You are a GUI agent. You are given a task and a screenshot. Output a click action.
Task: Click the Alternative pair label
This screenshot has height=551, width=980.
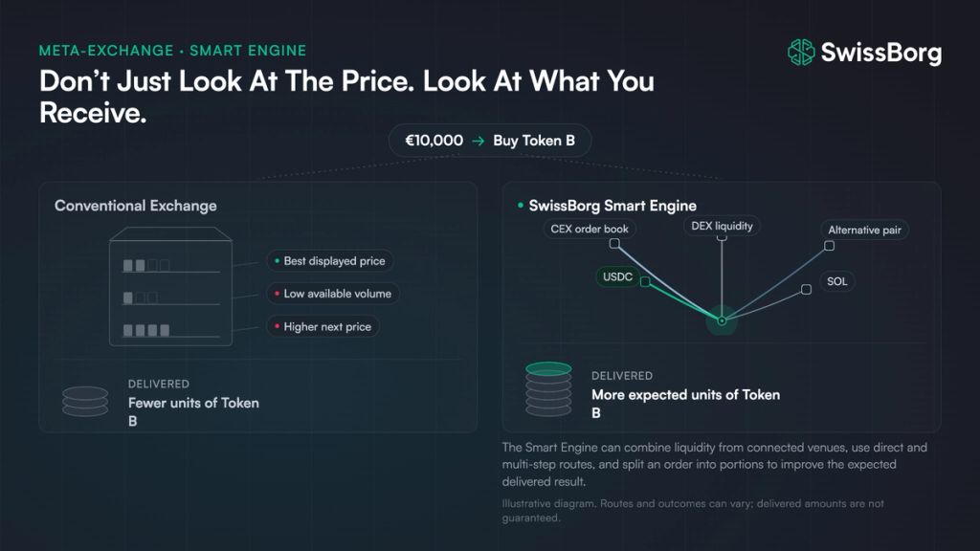[864, 230]
